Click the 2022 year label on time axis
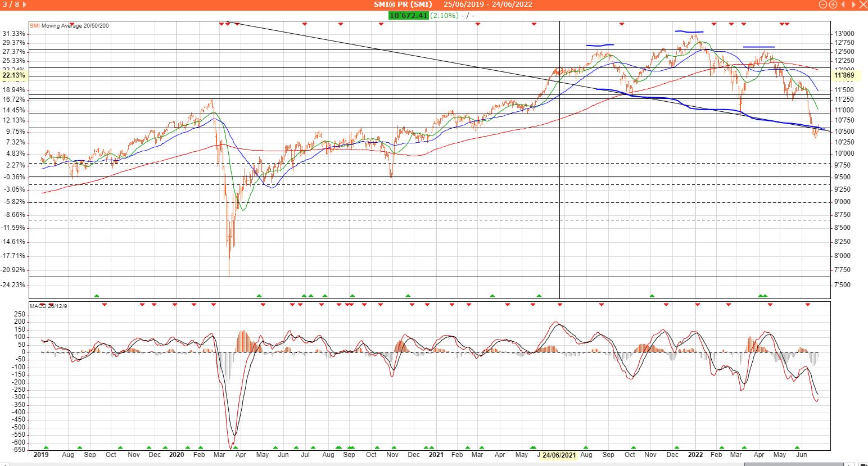Image resolution: width=868 pixels, height=466 pixels. point(695,455)
